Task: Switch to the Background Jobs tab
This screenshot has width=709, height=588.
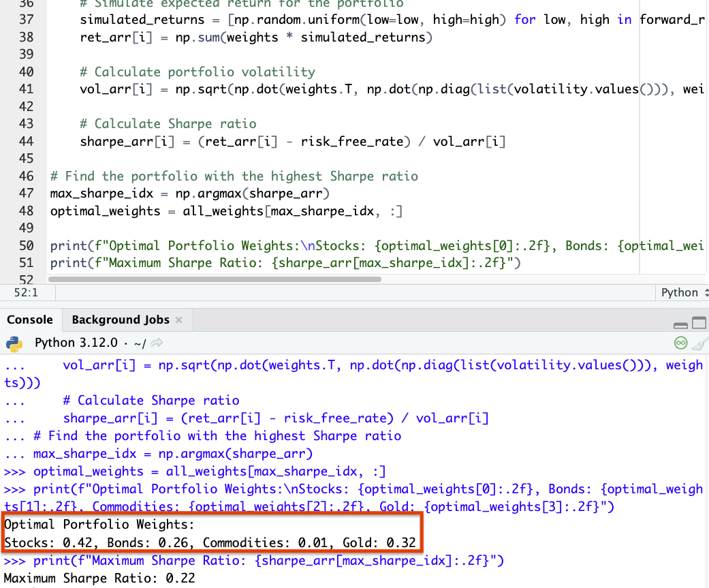Action: [121, 320]
